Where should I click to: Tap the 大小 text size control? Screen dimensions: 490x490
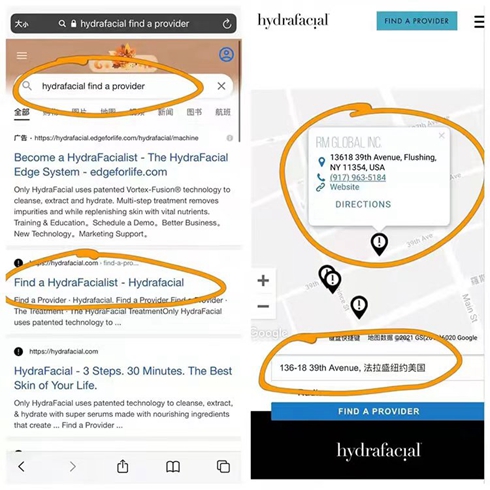coord(22,24)
